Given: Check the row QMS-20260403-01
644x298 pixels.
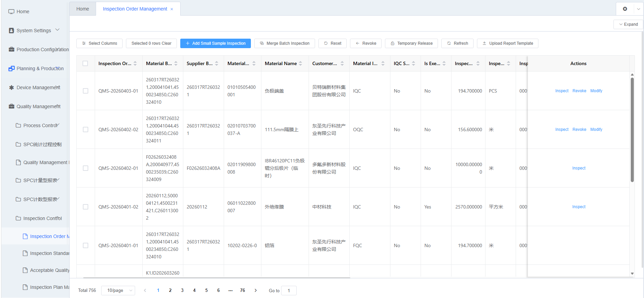Looking at the screenshot, I should 86,91.
